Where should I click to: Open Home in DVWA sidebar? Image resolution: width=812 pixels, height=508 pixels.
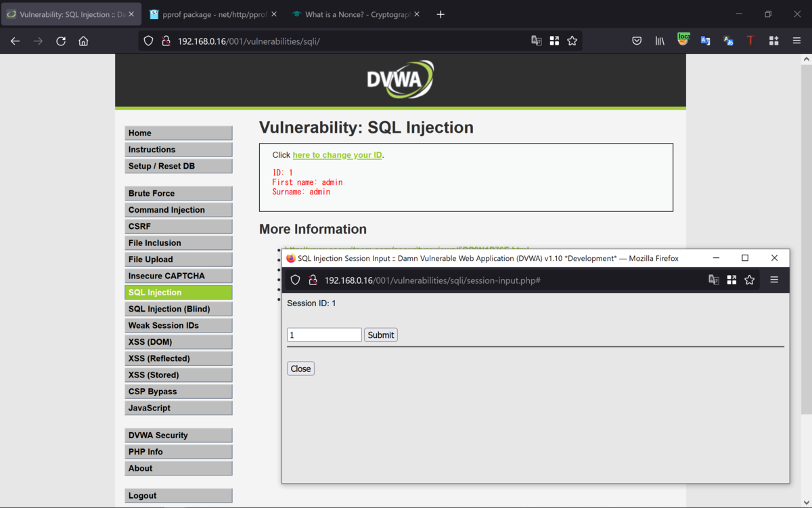point(179,133)
